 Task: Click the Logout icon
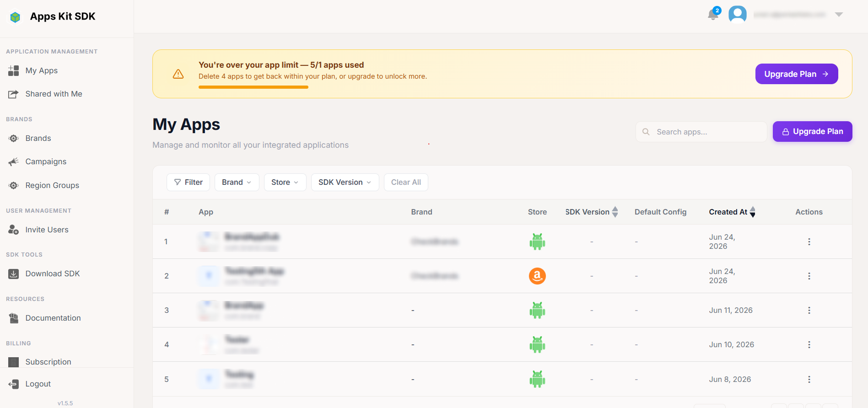coord(14,384)
